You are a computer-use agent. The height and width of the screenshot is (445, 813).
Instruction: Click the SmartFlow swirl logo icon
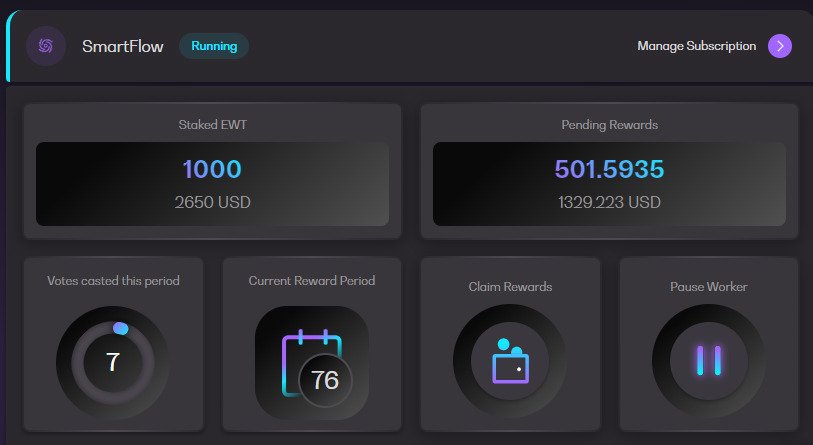46,46
